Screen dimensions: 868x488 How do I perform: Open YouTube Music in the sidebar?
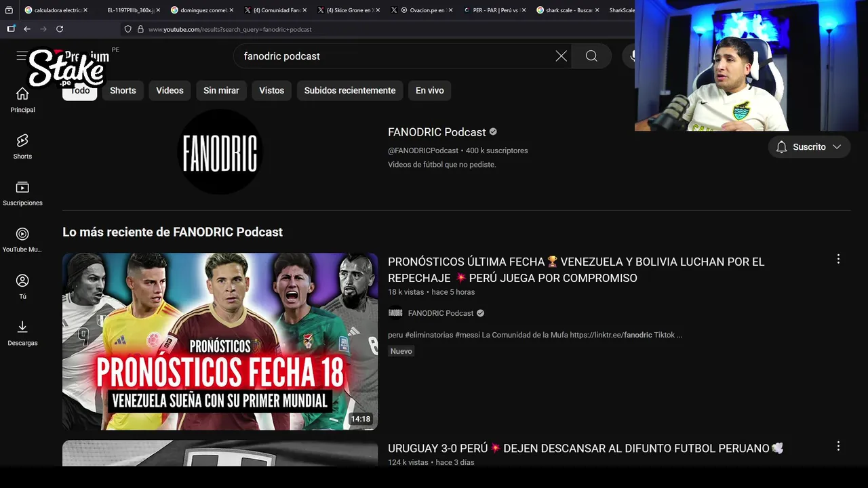(22, 240)
